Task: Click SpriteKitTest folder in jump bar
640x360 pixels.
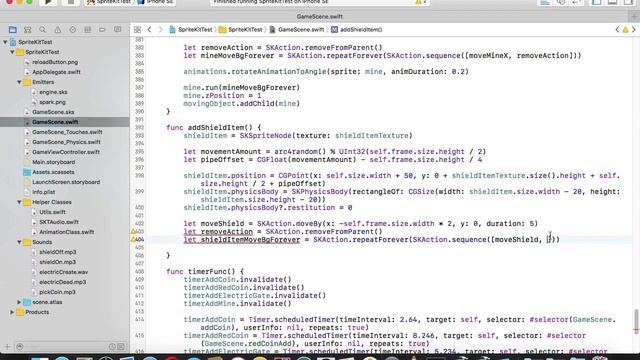Action: (x=241, y=30)
